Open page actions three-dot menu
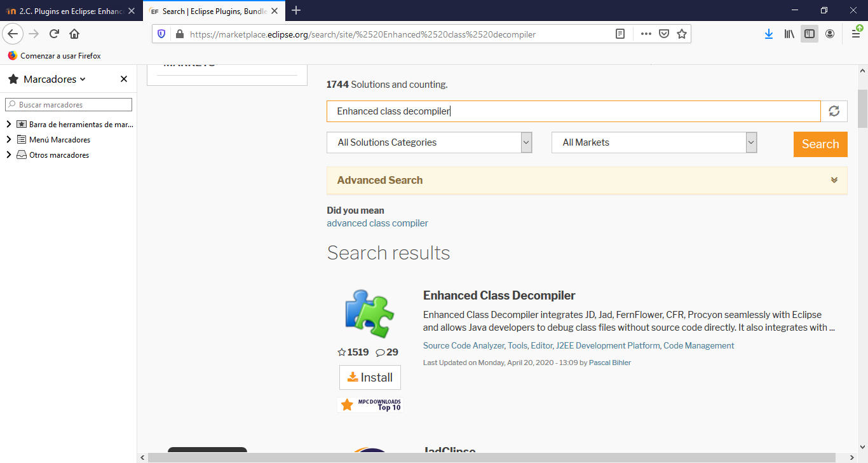The image size is (868, 463). pyautogui.click(x=646, y=34)
